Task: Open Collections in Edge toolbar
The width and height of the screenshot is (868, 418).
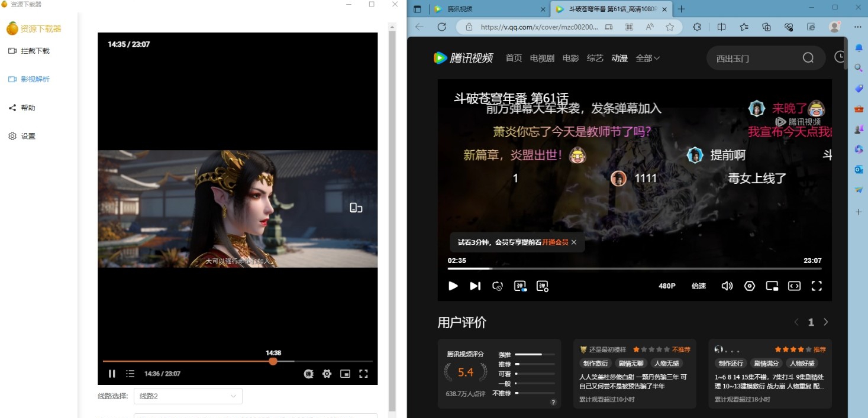Action: coord(766,27)
